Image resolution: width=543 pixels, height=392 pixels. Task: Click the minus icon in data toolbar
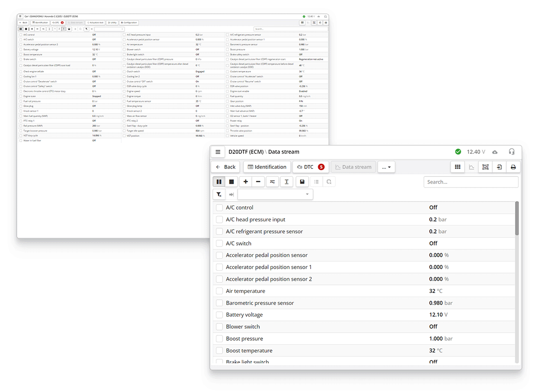258,182
